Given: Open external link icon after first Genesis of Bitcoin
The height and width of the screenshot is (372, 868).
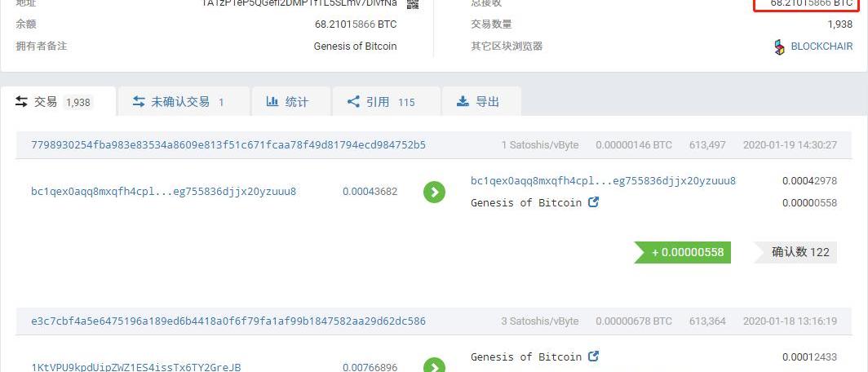Looking at the screenshot, I should tap(593, 202).
